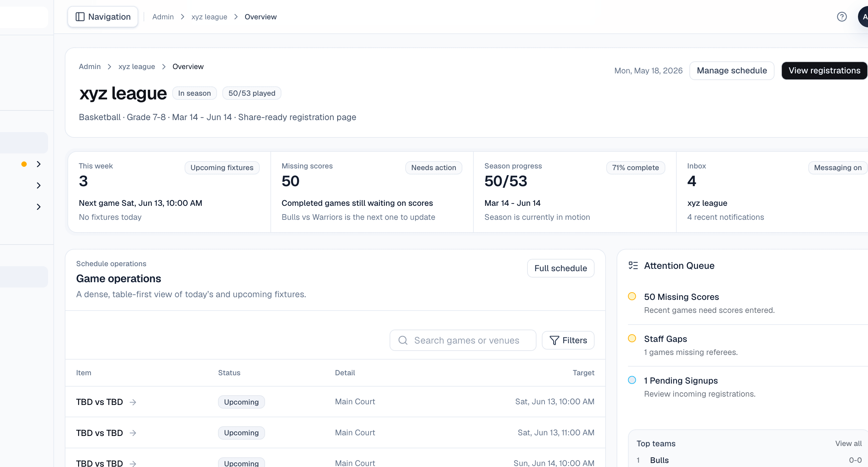This screenshot has width=868, height=467.
Task: Click the orange status dot in sidebar
Action: coord(24,164)
